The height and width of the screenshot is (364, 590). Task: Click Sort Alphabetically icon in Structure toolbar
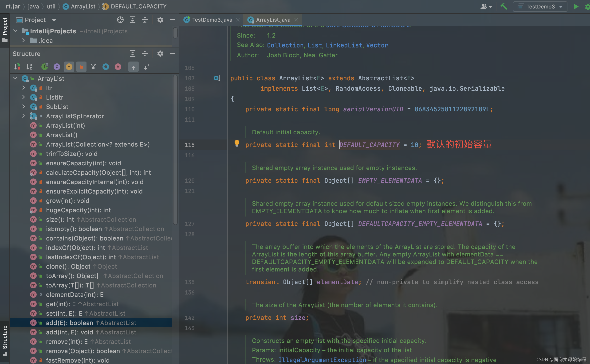29,67
